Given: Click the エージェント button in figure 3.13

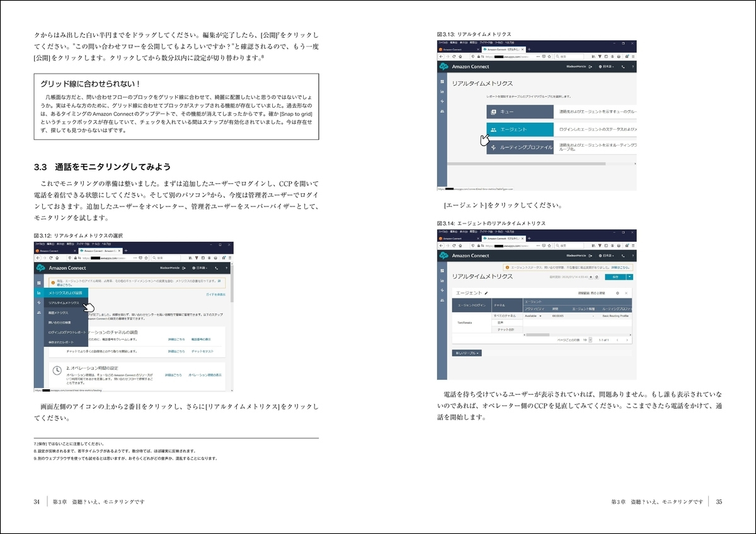Looking at the screenshot, I should pos(520,129).
